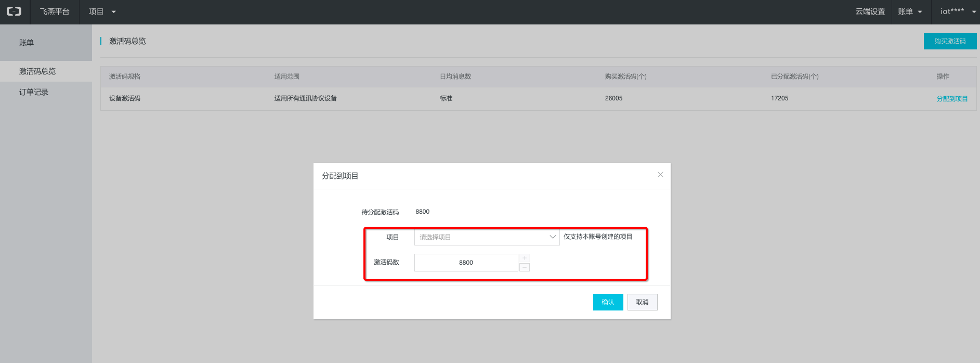Switch to 订单记录 in the sidebar
Viewport: 980px width, 363px height.
point(34,92)
